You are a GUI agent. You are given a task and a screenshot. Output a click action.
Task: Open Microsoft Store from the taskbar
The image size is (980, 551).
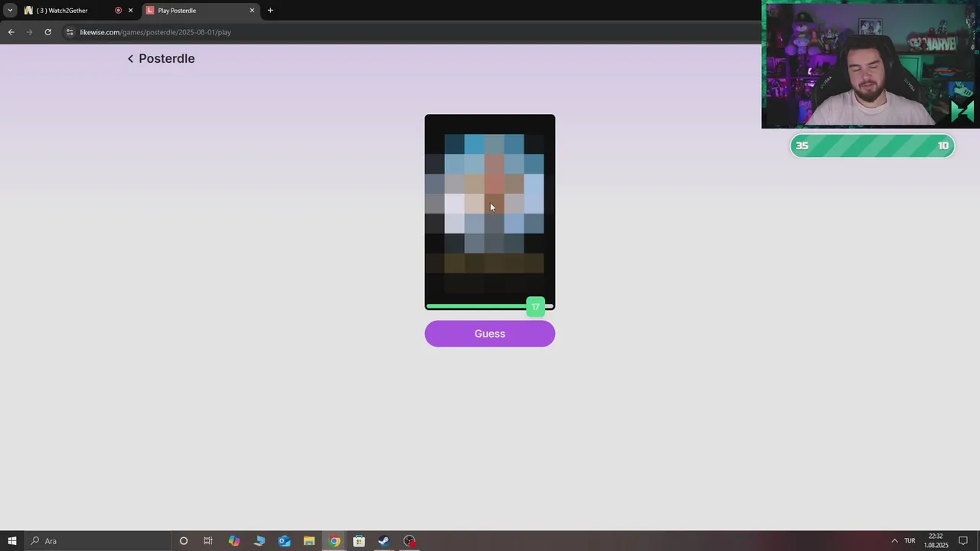click(x=359, y=541)
